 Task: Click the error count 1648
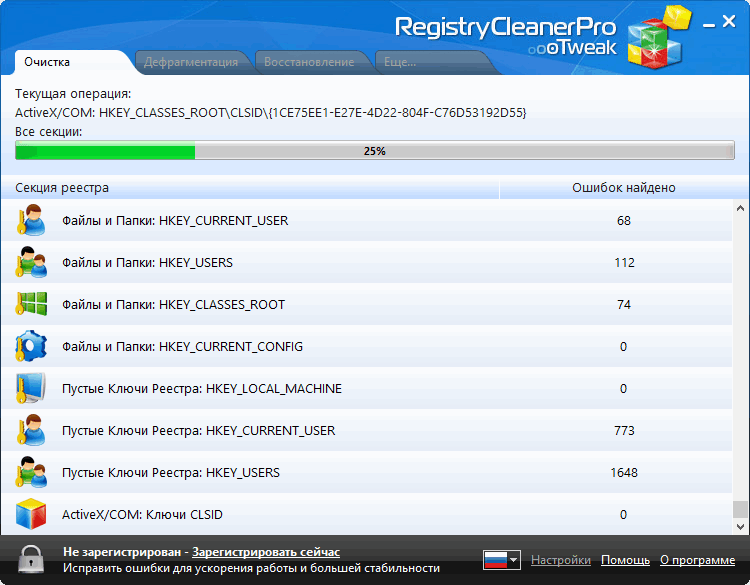(x=624, y=473)
